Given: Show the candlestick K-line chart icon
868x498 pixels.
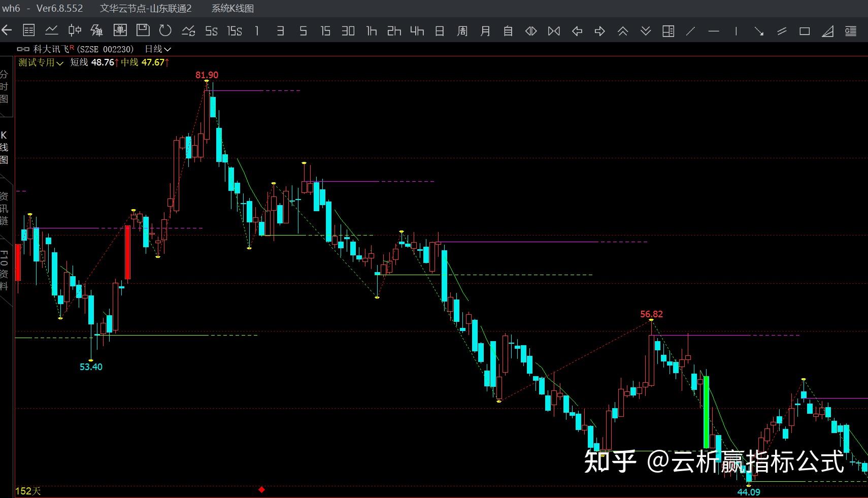Looking at the screenshot, I should [75, 30].
